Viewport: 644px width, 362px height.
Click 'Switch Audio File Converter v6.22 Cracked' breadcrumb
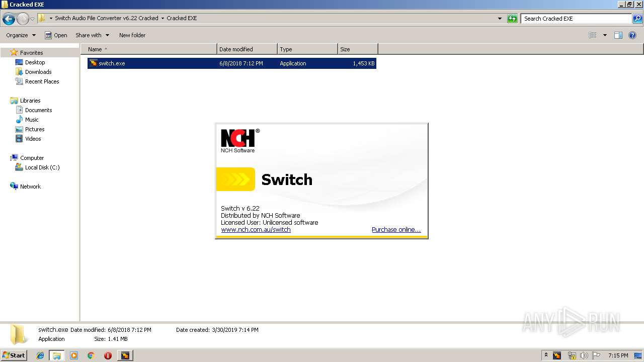(107, 18)
